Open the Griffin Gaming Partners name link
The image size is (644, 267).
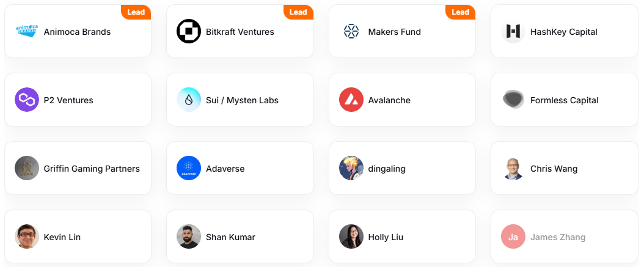(x=92, y=169)
